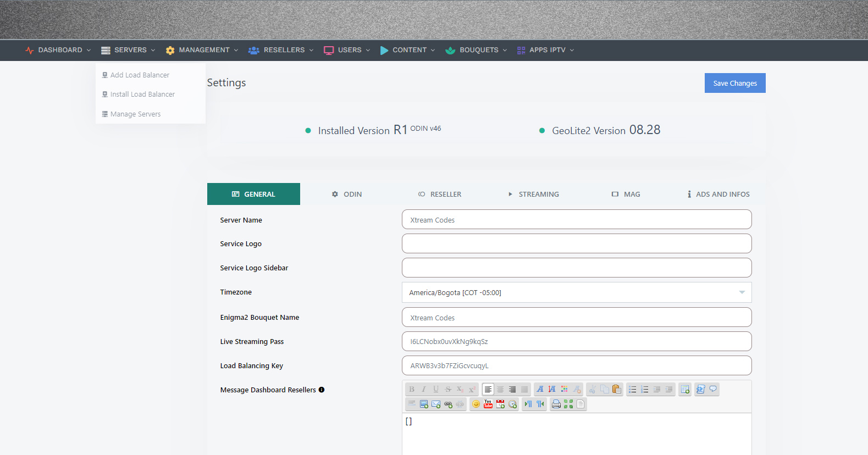Image resolution: width=868 pixels, height=455 pixels.
Task: Switch to the Reseller tab
Action: [440, 194]
